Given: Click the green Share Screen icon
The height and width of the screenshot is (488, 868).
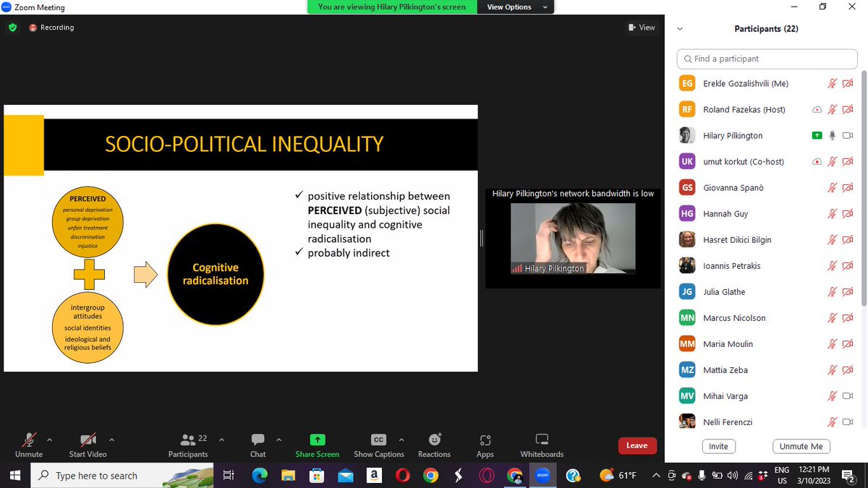Looking at the screenshot, I should tap(317, 440).
